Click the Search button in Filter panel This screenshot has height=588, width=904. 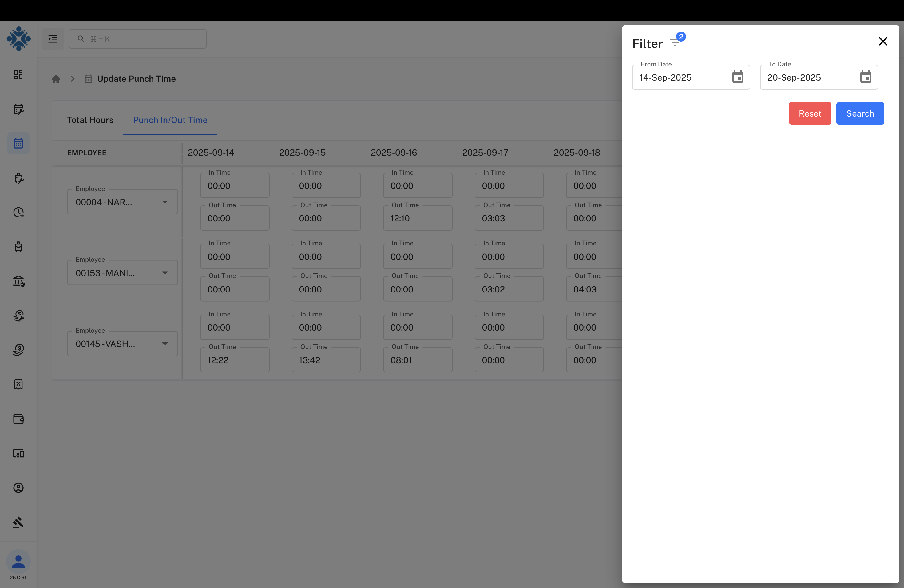[859, 113]
